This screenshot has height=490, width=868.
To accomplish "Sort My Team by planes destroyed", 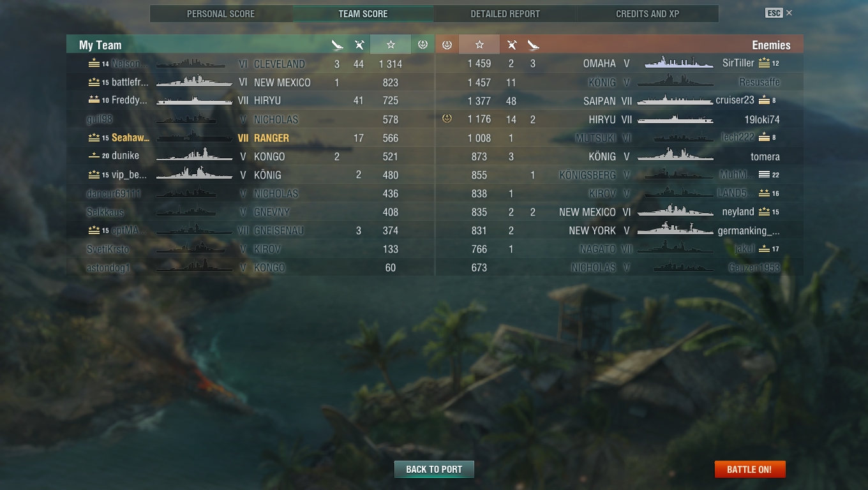I will 359,45.
